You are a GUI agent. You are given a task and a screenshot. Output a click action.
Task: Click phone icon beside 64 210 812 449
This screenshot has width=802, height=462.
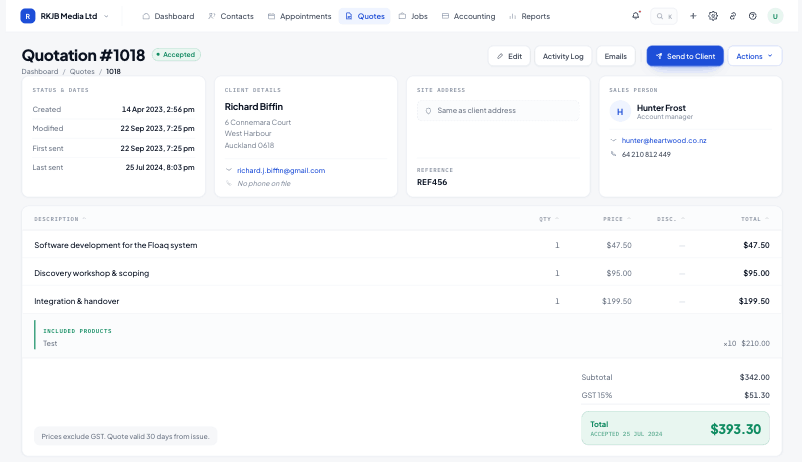(x=613, y=154)
